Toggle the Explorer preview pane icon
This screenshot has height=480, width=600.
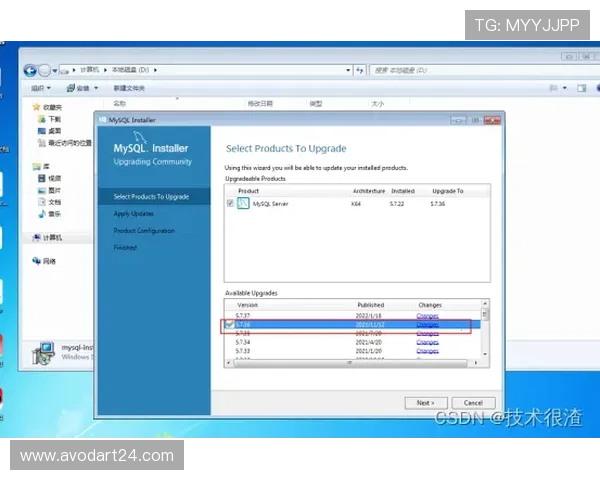582,88
